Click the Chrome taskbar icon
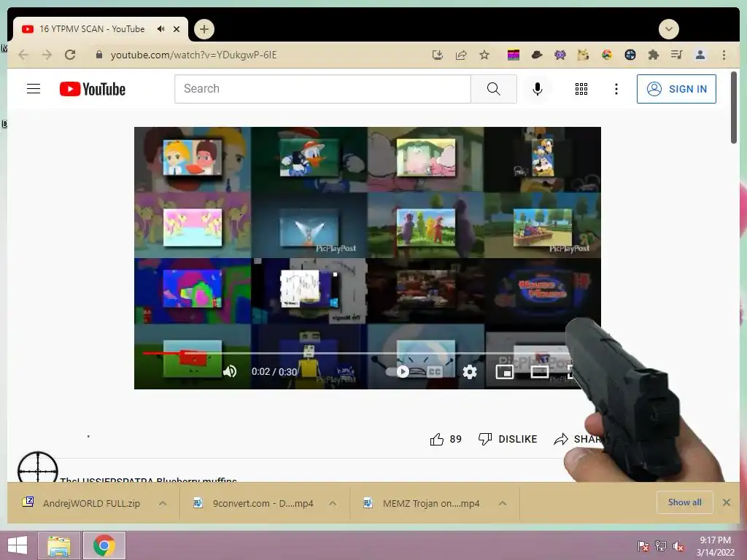This screenshot has width=747, height=560. click(104, 545)
